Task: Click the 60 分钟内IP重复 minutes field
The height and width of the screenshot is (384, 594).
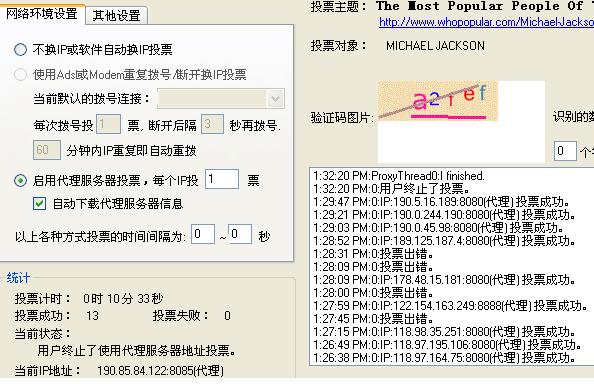Action: [47, 150]
